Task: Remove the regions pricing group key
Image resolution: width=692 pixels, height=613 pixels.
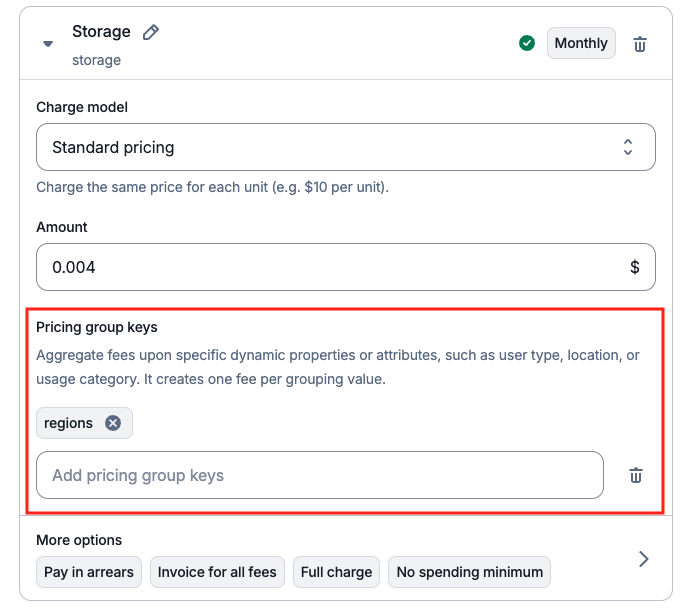Action: (x=113, y=423)
